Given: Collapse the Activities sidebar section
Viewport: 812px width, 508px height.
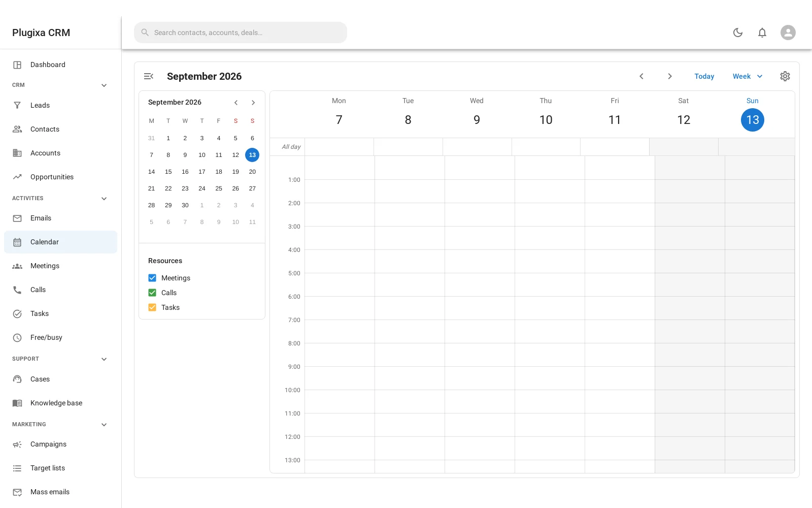Looking at the screenshot, I should tap(104, 199).
